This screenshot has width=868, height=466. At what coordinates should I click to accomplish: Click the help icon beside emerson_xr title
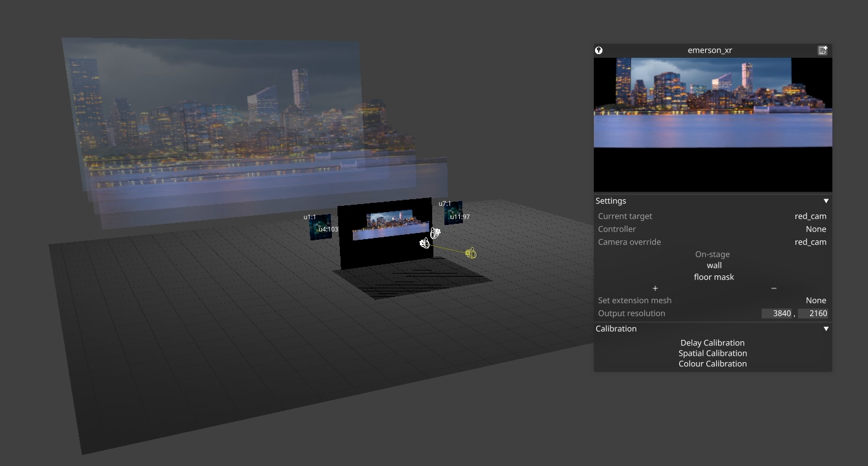click(599, 50)
